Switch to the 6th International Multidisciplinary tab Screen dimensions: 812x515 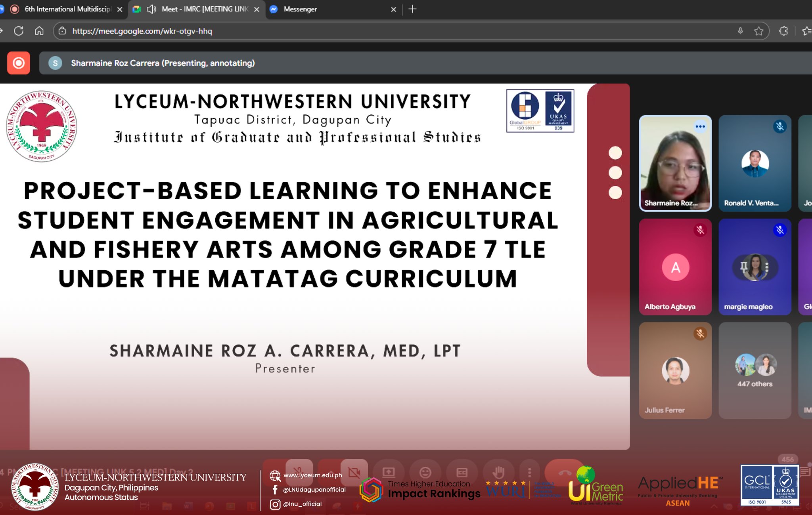pos(67,9)
